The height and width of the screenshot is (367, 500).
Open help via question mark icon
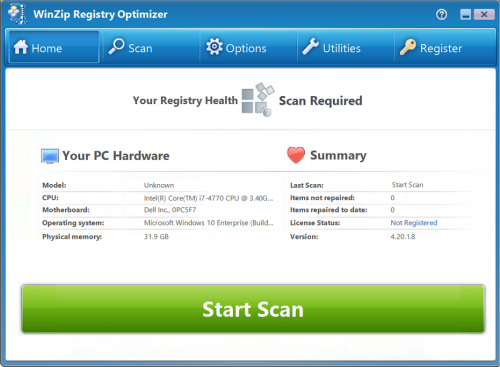coord(441,15)
